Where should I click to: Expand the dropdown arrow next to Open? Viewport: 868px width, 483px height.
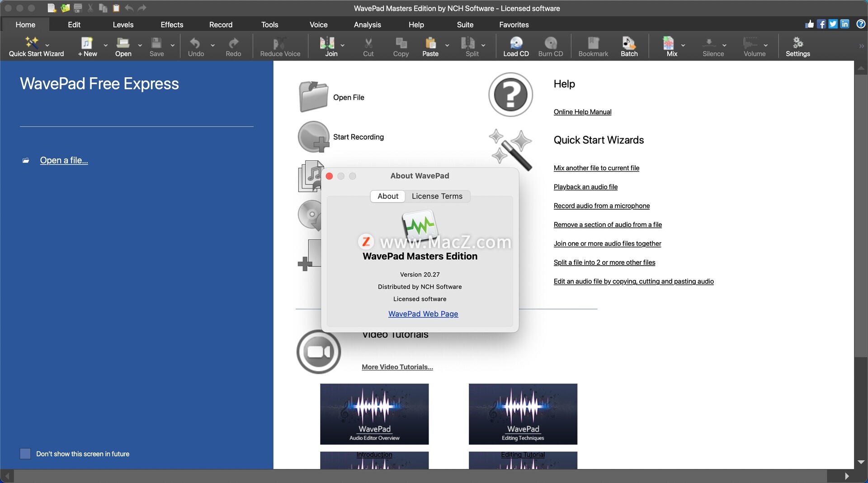coord(140,45)
